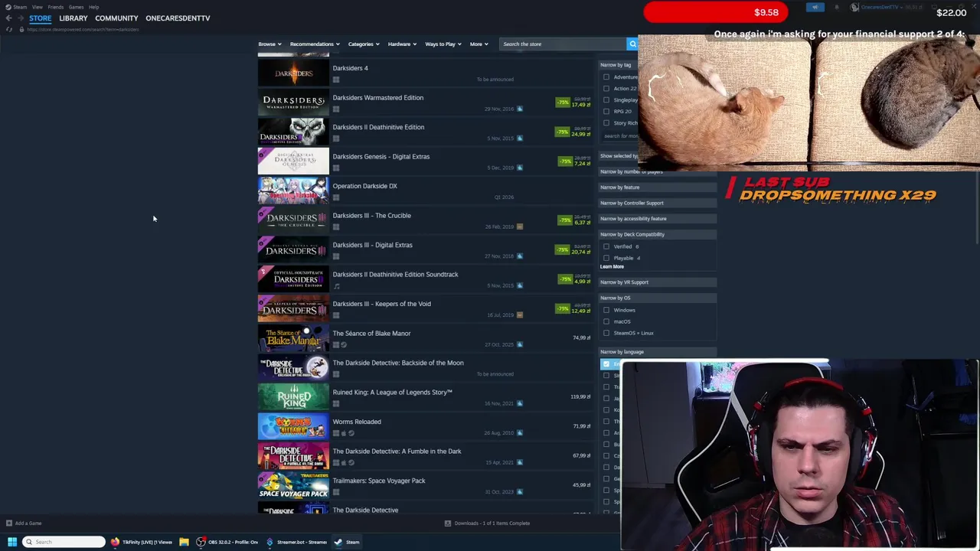Click Steam Deck icon on Worms Reloaded row

coord(351,433)
